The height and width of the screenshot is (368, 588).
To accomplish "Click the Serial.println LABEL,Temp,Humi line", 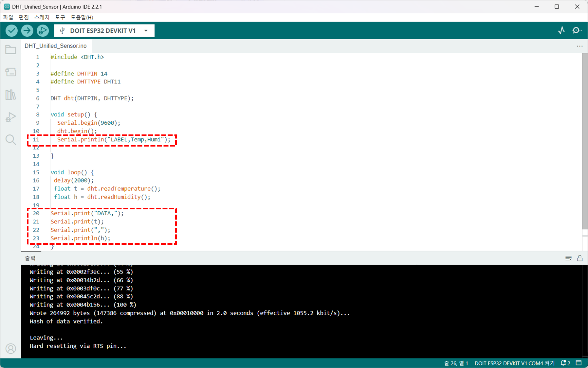I will click(114, 140).
